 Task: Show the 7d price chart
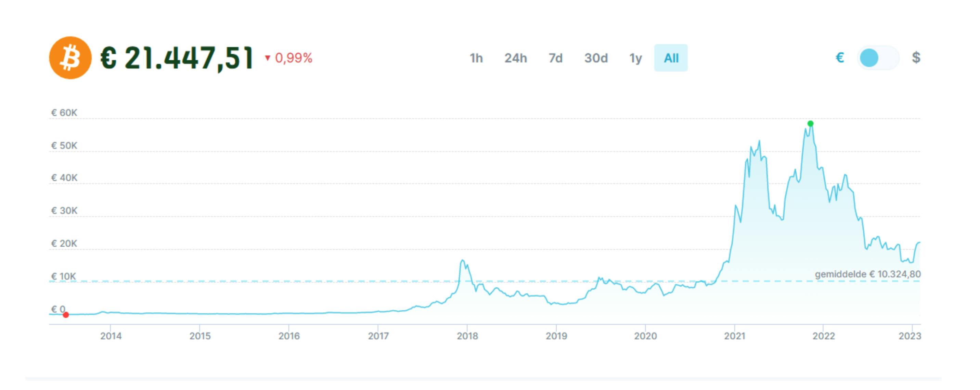pos(555,58)
